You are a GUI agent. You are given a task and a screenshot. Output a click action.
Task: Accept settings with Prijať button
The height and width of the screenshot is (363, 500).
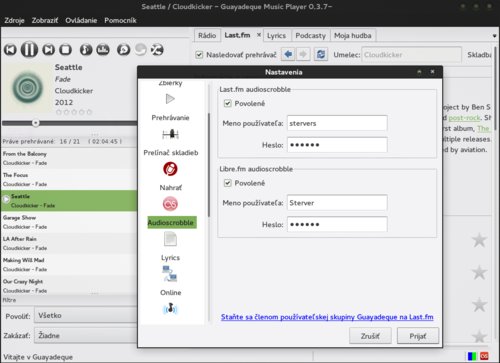tap(418, 336)
